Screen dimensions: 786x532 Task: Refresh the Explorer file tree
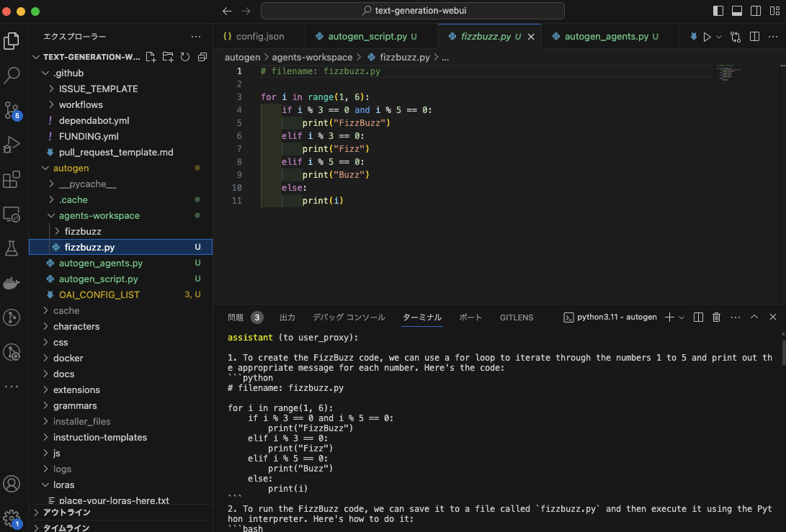pos(185,57)
